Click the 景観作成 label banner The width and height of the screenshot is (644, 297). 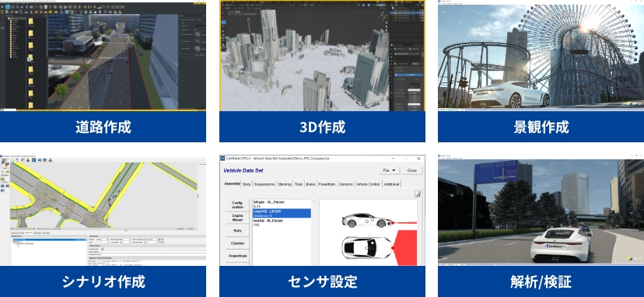(x=541, y=127)
